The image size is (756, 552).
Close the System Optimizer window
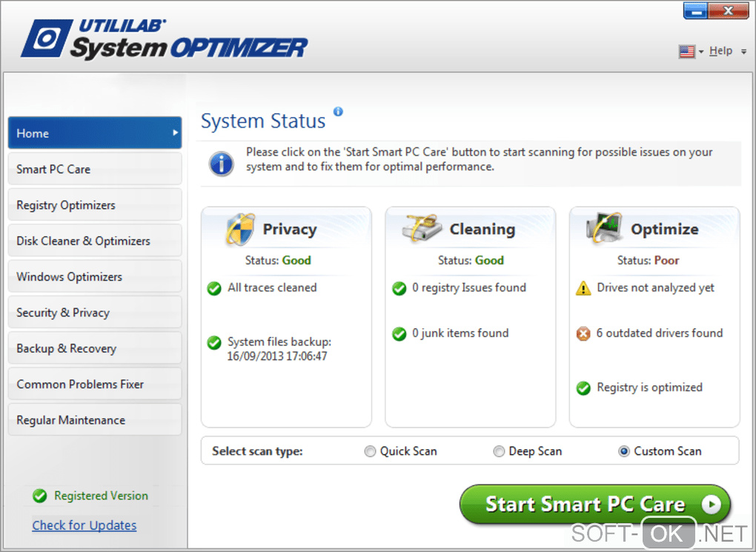[x=728, y=10]
